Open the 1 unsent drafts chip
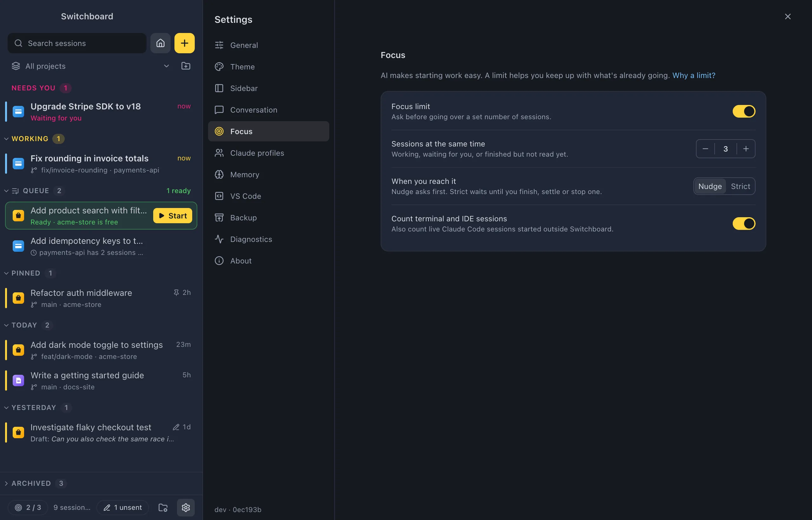The image size is (812, 520). click(x=123, y=507)
